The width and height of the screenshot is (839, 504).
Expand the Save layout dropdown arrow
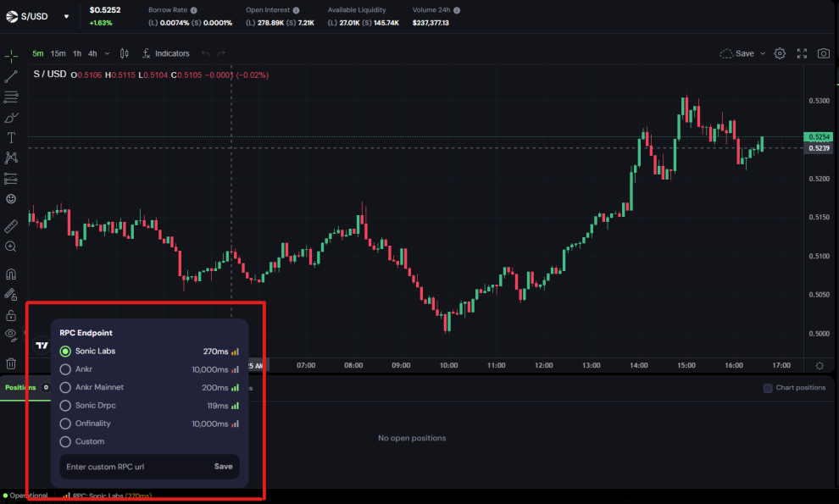pyautogui.click(x=763, y=53)
